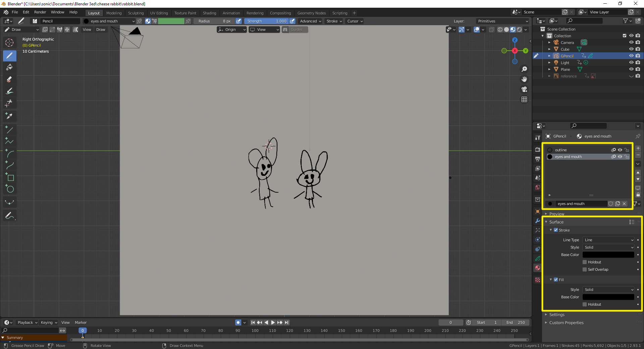Select the Draw pencil tool
The width and height of the screenshot is (644, 349).
(10, 56)
